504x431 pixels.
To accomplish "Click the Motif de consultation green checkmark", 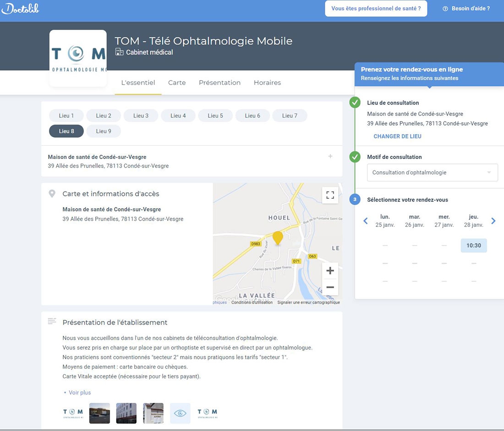I will click(355, 157).
